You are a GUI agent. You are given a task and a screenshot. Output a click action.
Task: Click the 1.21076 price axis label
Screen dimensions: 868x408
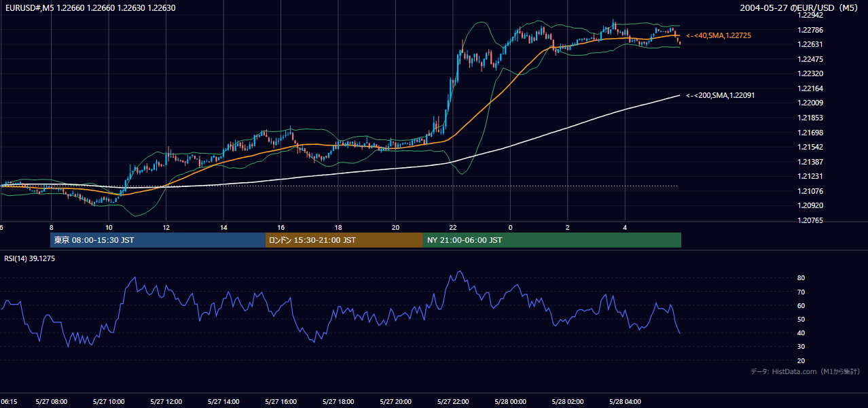click(x=811, y=191)
